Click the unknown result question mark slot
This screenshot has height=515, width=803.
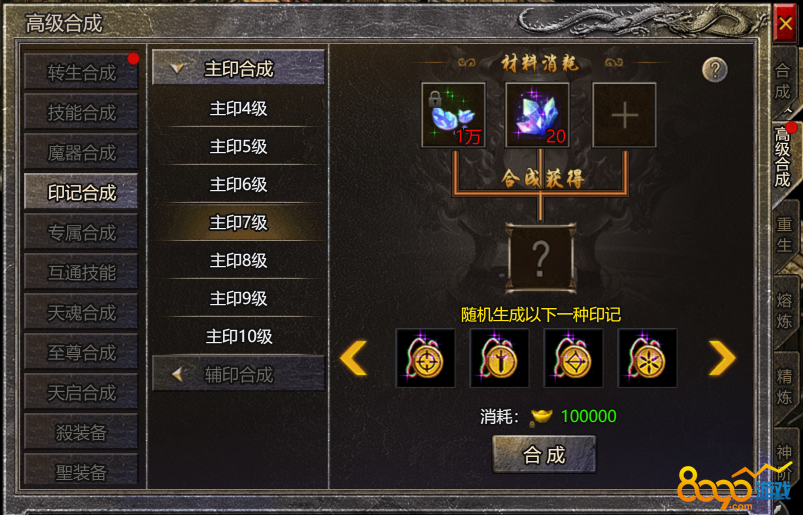click(x=540, y=259)
